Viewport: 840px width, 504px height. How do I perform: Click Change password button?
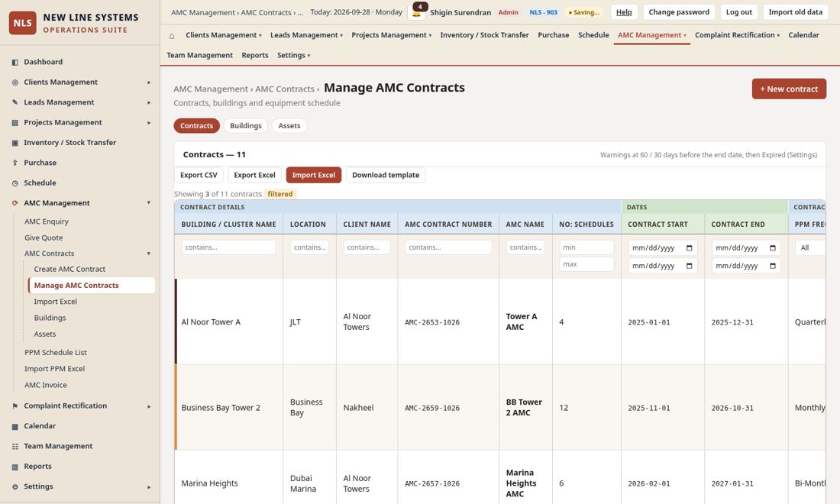pos(679,11)
